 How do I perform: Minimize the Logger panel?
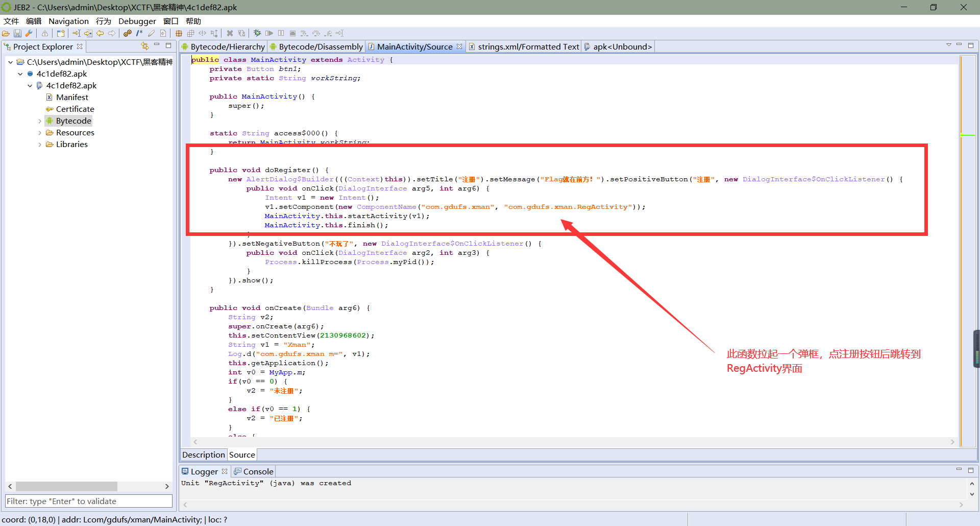click(x=959, y=469)
